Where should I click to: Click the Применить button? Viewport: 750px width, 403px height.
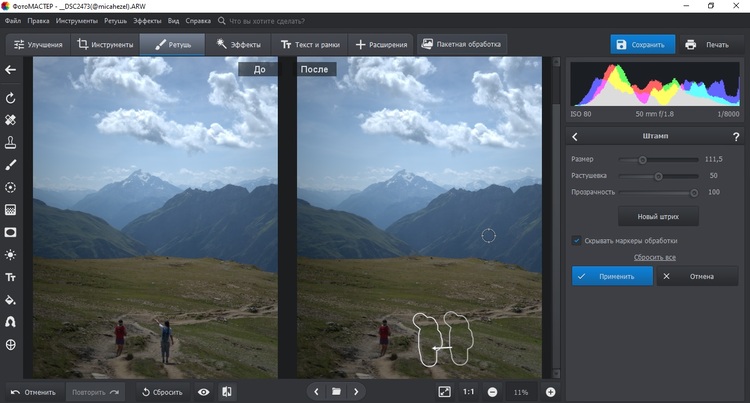612,276
